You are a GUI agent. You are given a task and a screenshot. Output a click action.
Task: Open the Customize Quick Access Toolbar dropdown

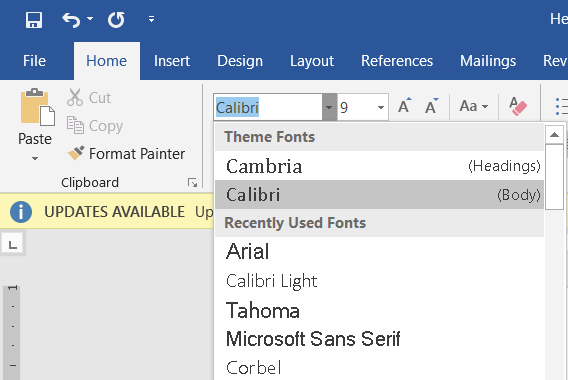151,19
